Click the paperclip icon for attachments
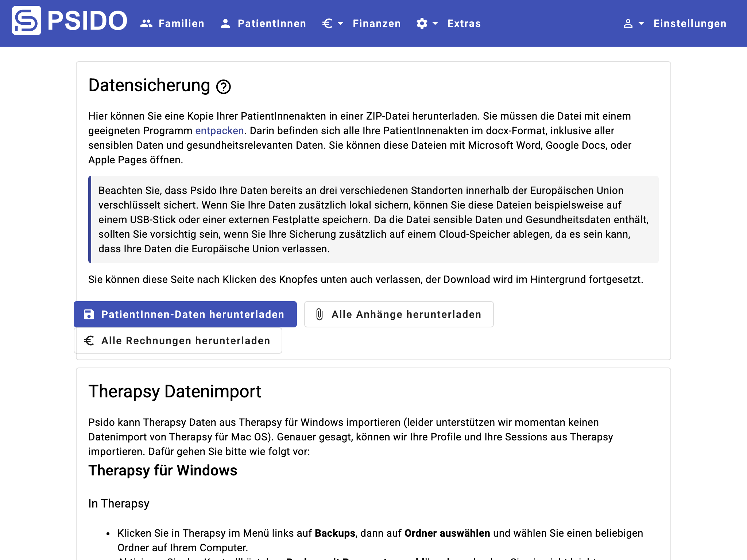 click(320, 314)
